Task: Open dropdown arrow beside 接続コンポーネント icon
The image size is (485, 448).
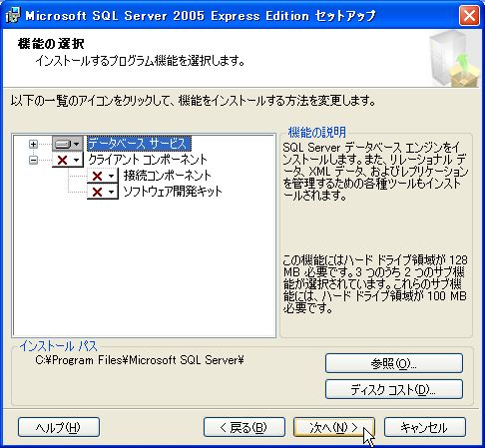Action: click(112, 176)
